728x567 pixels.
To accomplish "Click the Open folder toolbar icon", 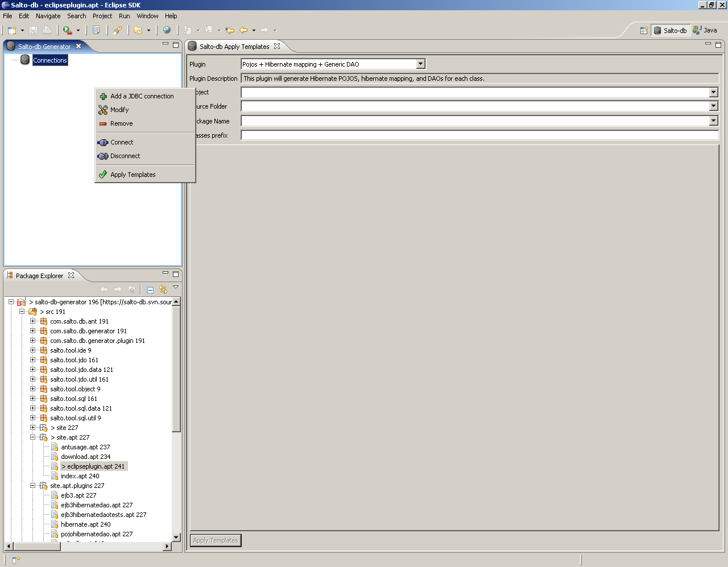I will [138, 30].
